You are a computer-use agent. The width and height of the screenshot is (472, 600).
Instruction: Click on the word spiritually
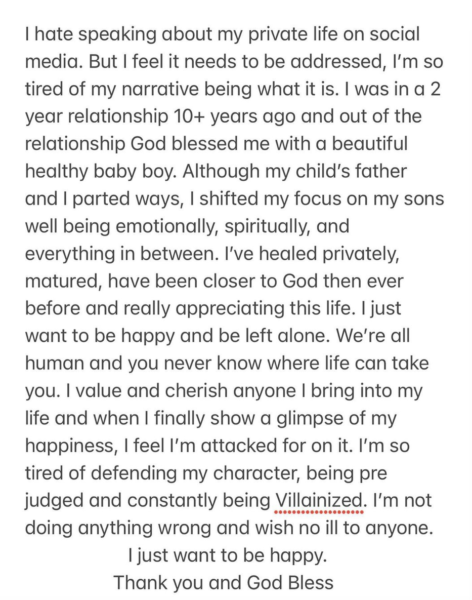click(267, 226)
